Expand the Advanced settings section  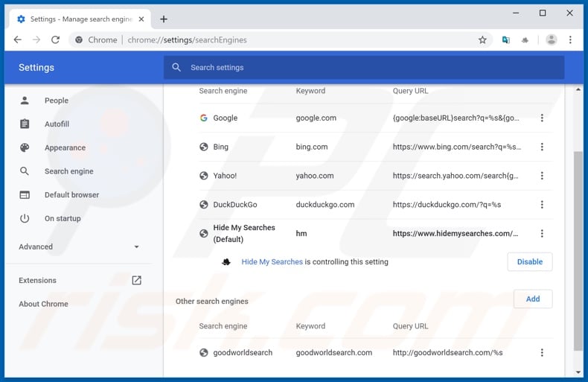tap(79, 246)
